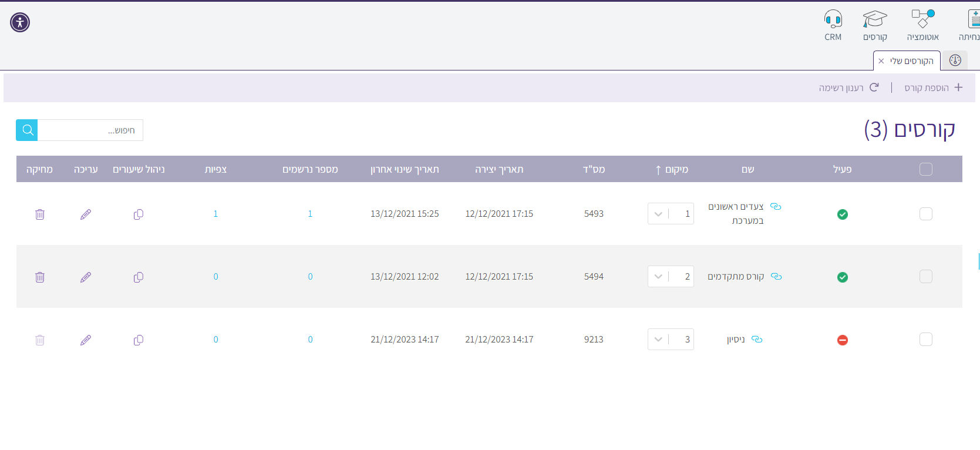Delete the course with ID 5493
This screenshot has width=980, height=450.
point(40,214)
